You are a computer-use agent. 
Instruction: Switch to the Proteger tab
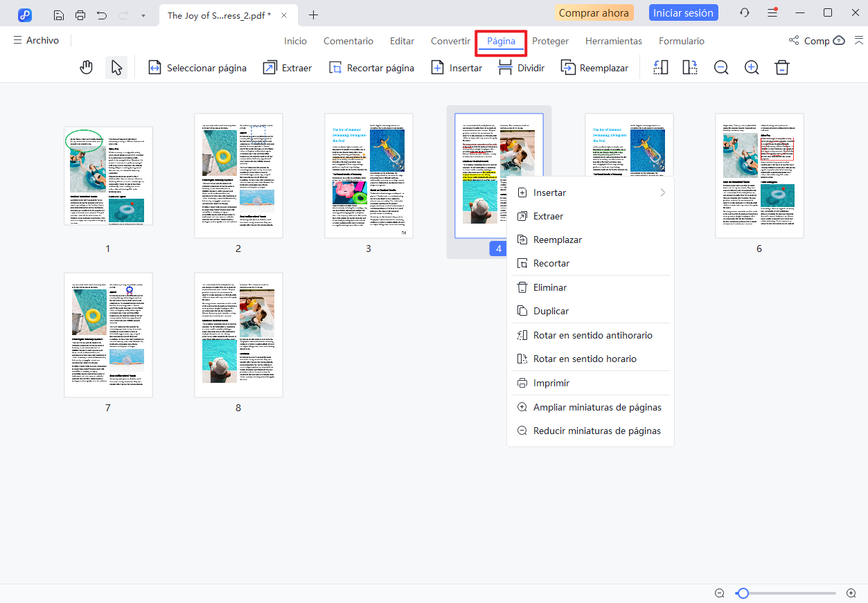[550, 41]
